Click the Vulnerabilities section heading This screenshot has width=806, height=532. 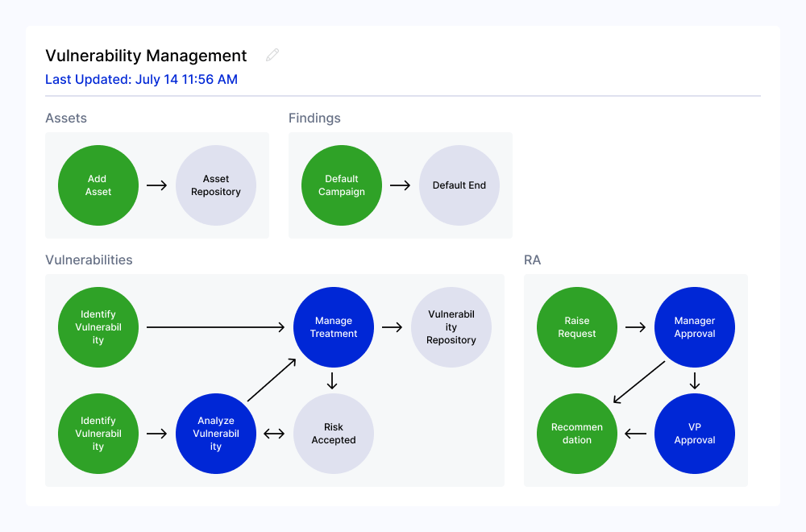coord(89,260)
